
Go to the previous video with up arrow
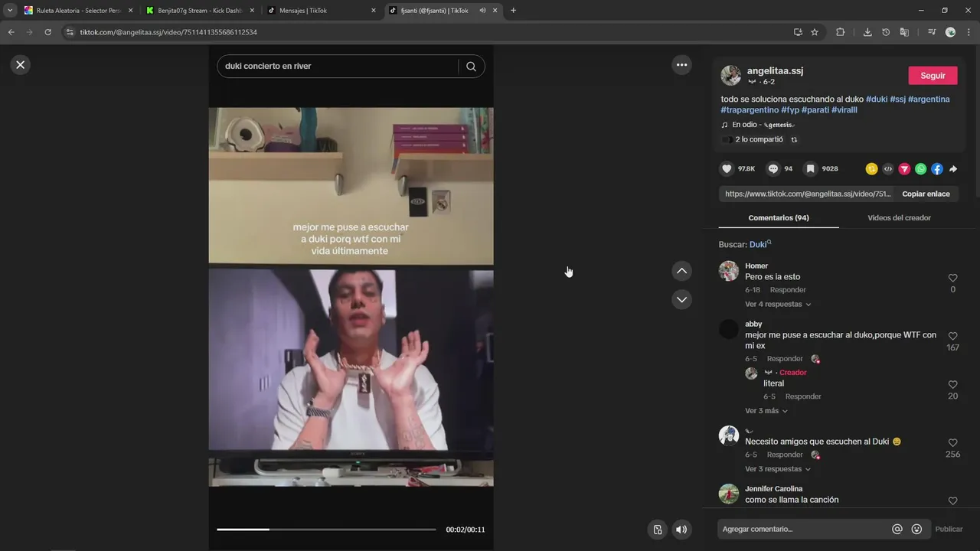click(x=681, y=271)
